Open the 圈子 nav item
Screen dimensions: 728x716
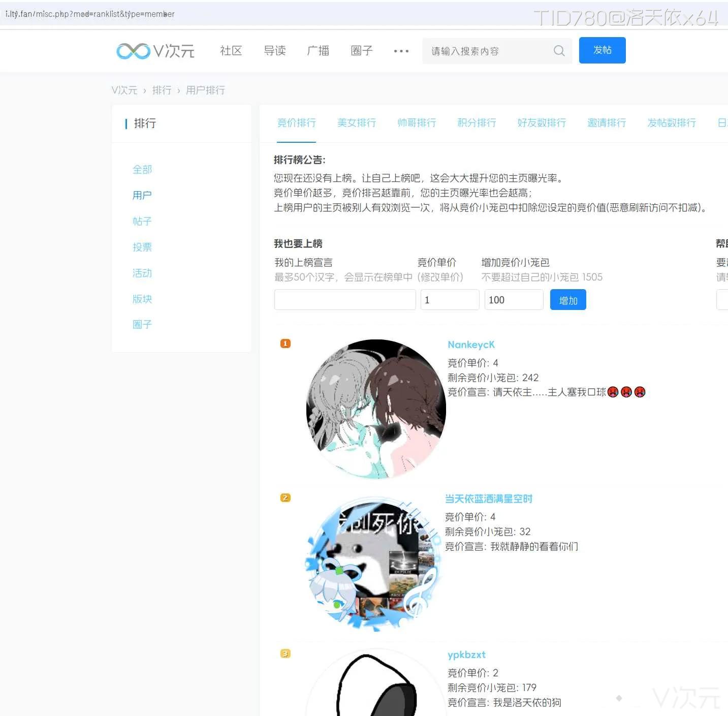tap(362, 51)
